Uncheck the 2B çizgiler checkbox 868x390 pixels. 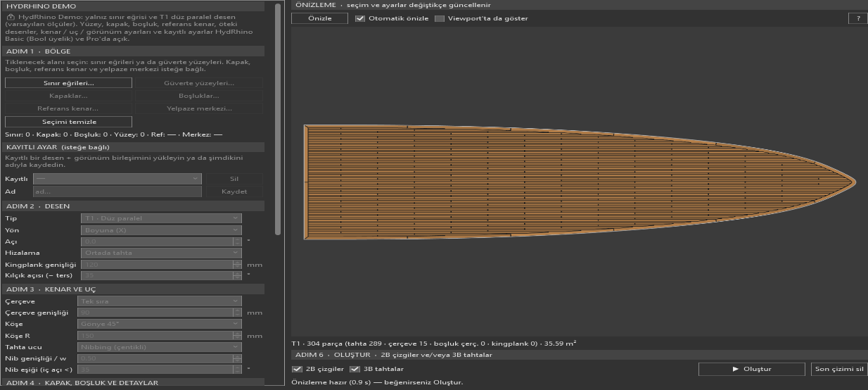(297, 369)
